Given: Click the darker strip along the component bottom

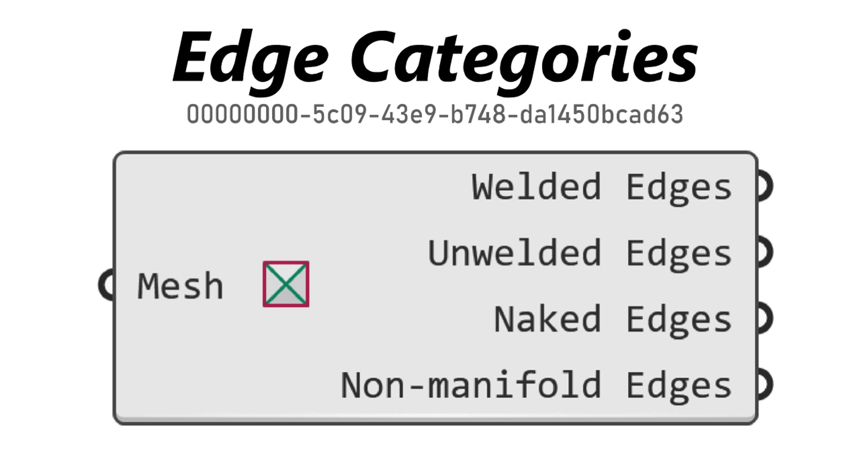Looking at the screenshot, I should click(435, 419).
